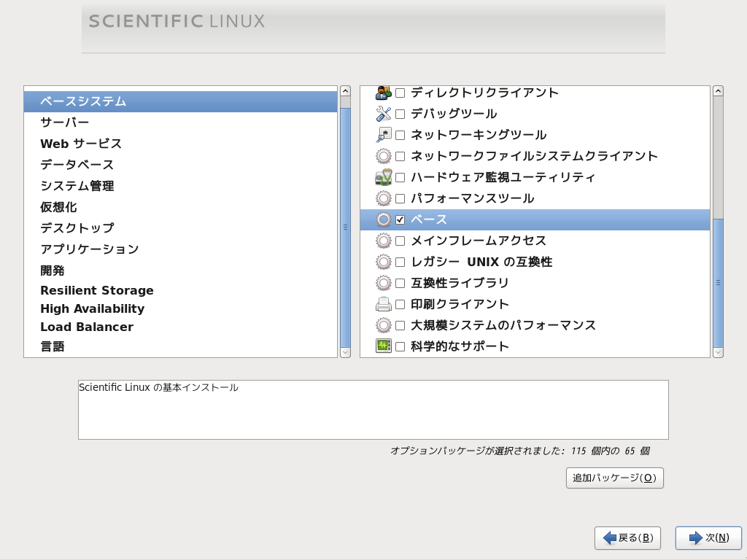This screenshot has width=747, height=560.
Task: Open the 仮想化 category
Action: click(181, 206)
